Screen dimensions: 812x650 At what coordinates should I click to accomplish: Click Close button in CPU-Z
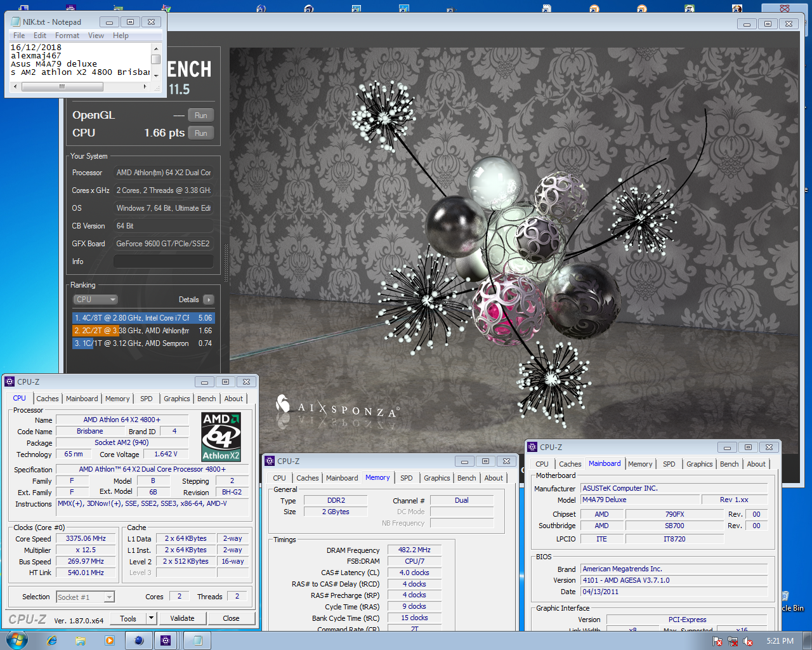(x=231, y=618)
